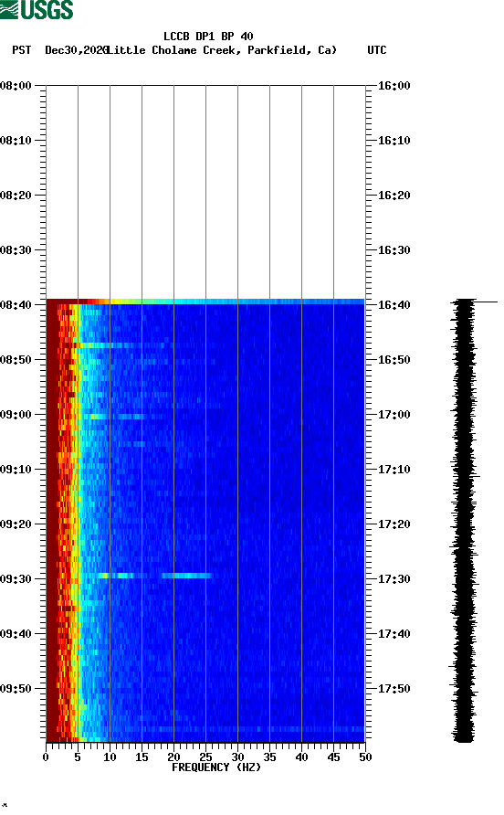Click the 09:30 PST time label
The height and width of the screenshot is (815, 504).
pyautogui.click(x=16, y=579)
